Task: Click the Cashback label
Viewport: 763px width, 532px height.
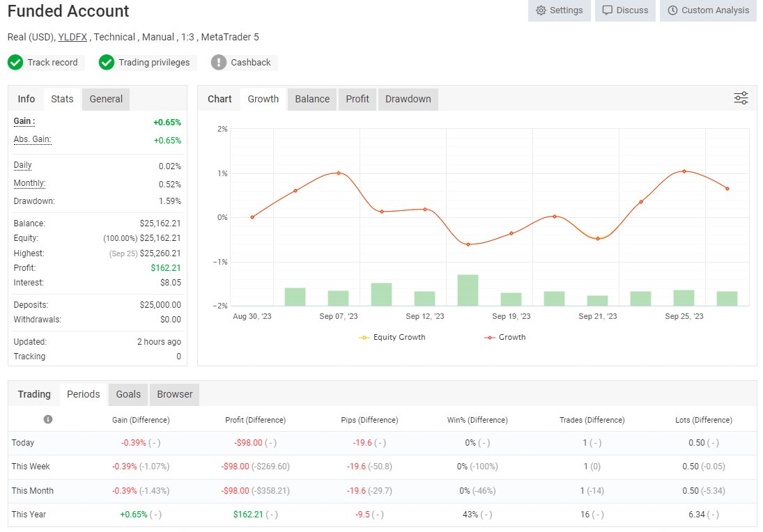Action: pyautogui.click(x=251, y=62)
